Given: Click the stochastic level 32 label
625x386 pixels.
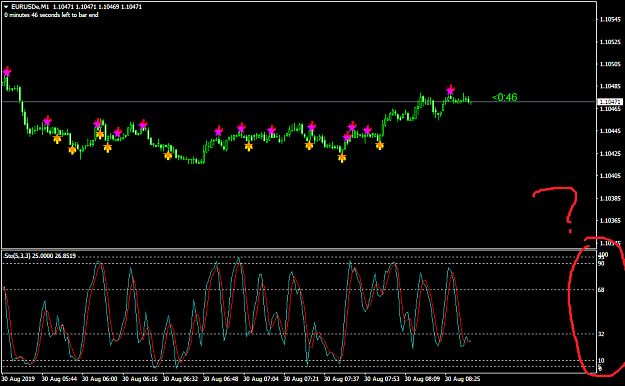Looking at the screenshot, I should click(x=601, y=334).
